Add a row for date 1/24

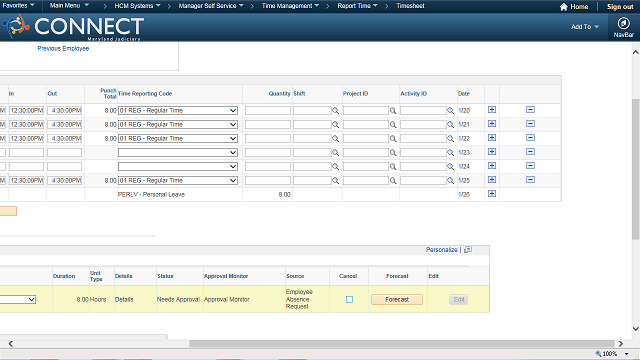pyautogui.click(x=492, y=166)
